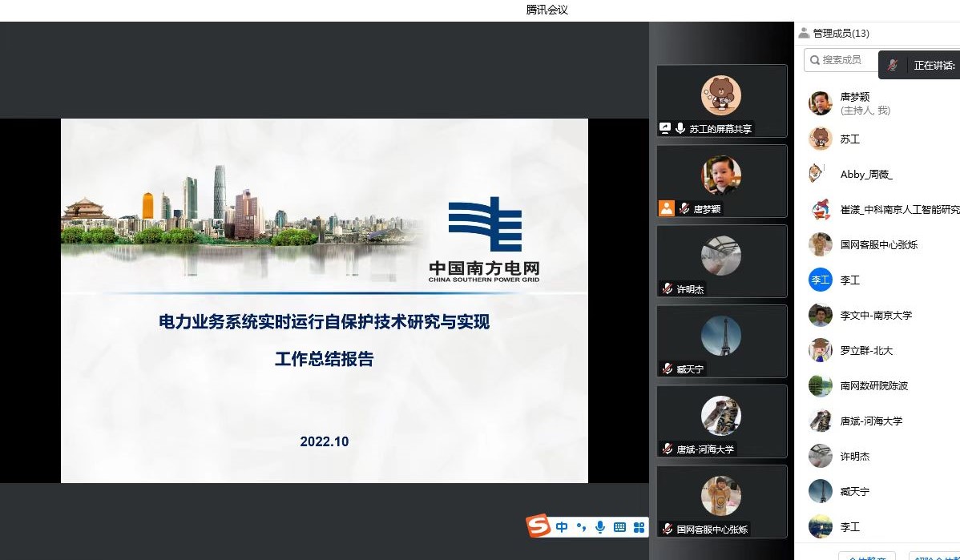Start Sogou voice input microphone
960x560 pixels.
click(x=599, y=527)
